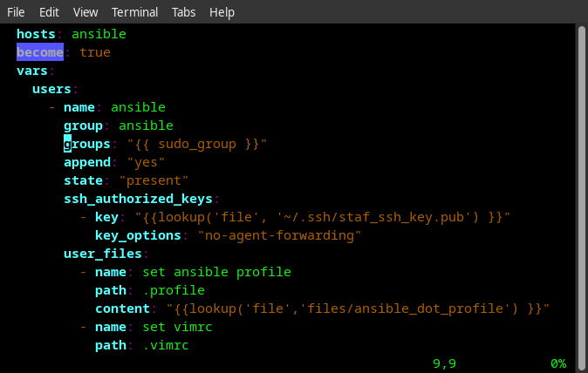Open the File menu

(16, 12)
